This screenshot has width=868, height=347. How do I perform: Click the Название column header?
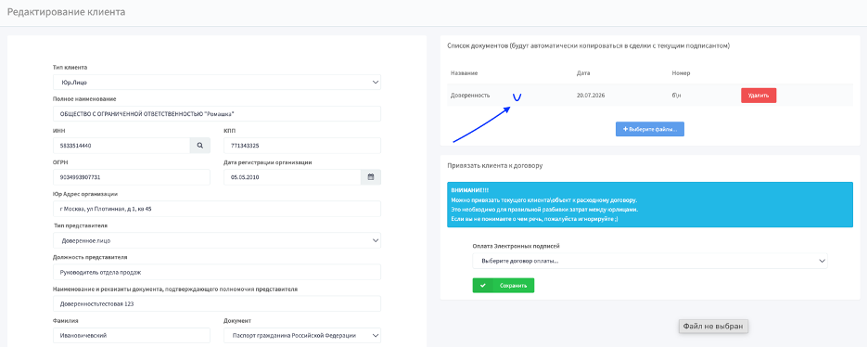pyautogui.click(x=464, y=73)
